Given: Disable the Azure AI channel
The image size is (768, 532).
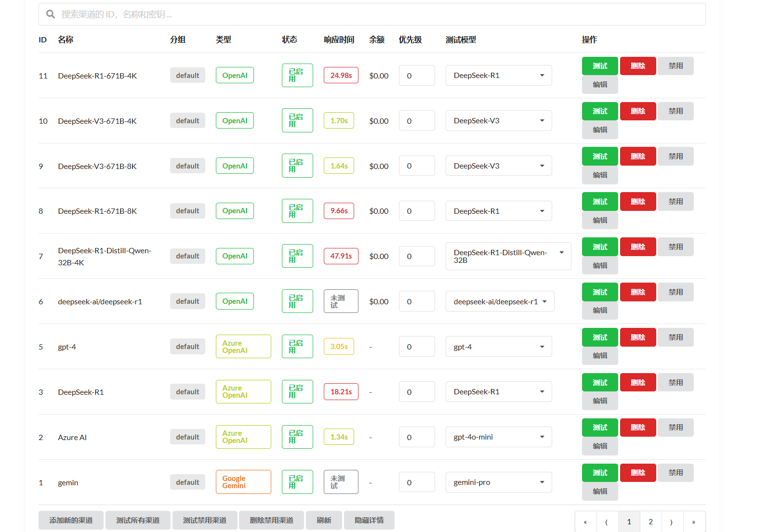Looking at the screenshot, I should [675, 428].
